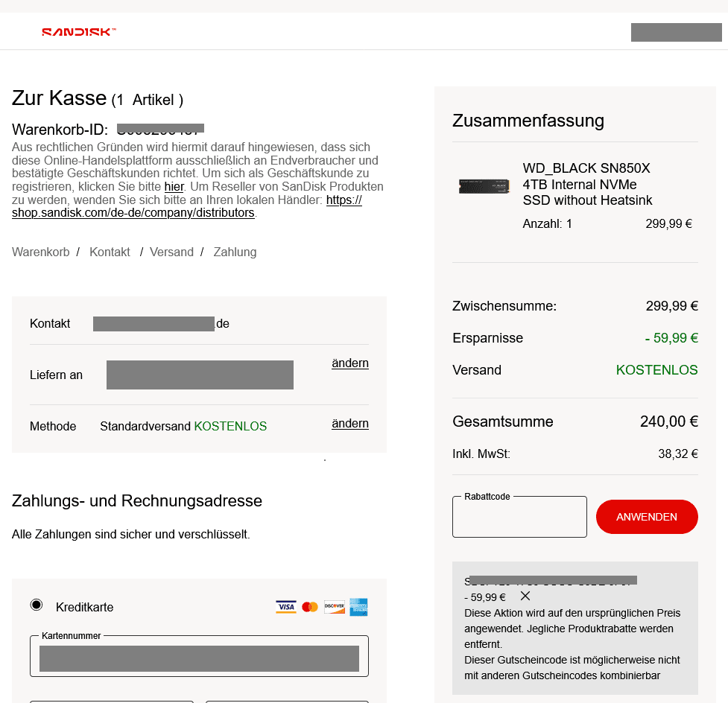Go to the Zahlung breadcrumb step
This screenshot has width=728, height=703.
[x=235, y=252]
